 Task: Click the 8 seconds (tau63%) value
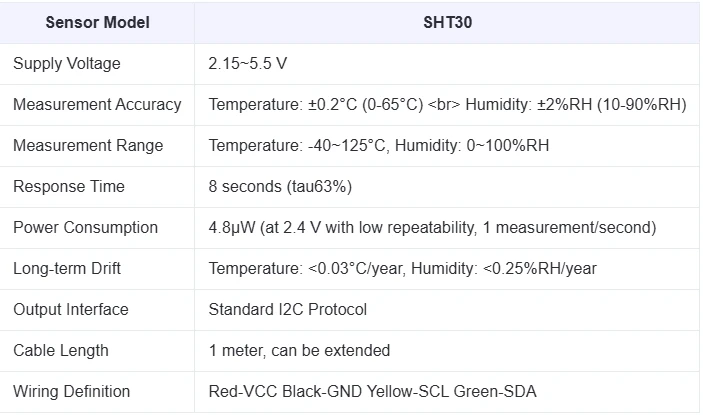click(x=280, y=186)
